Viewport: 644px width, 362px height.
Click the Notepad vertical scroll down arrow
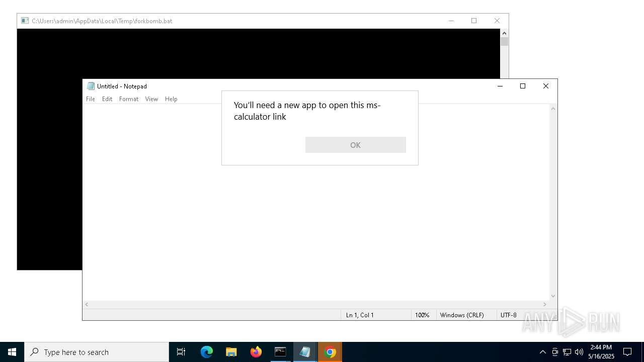pyautogui.click(x=553, y=296)
